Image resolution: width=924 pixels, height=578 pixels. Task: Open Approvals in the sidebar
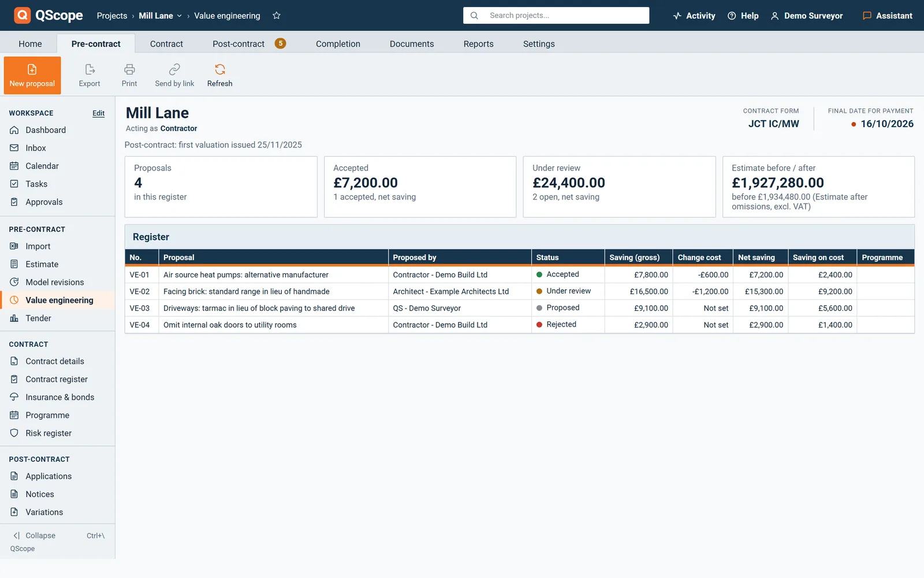(x=58, y=202)
